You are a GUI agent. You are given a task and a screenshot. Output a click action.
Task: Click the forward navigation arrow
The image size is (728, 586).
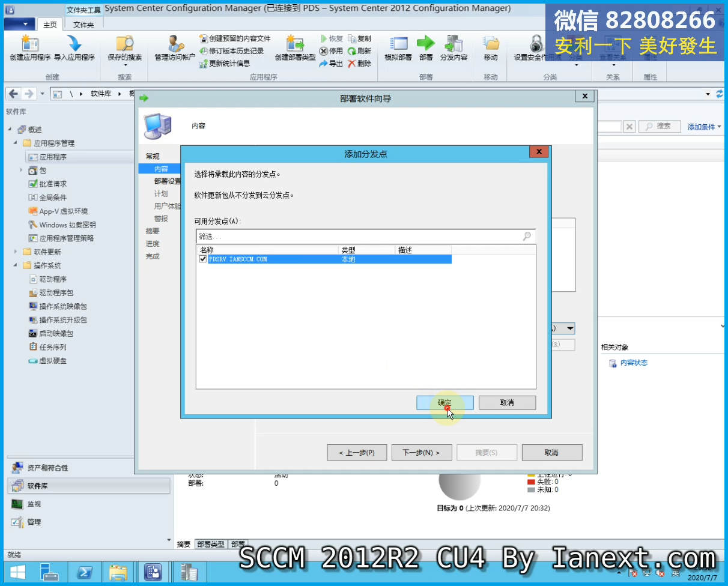[x=28, y=94]
